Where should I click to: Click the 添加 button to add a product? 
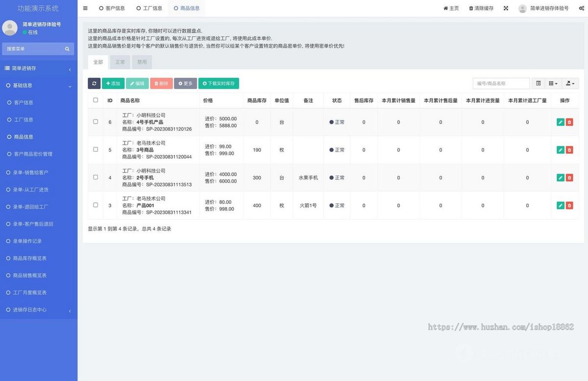[x=113, y=83]
